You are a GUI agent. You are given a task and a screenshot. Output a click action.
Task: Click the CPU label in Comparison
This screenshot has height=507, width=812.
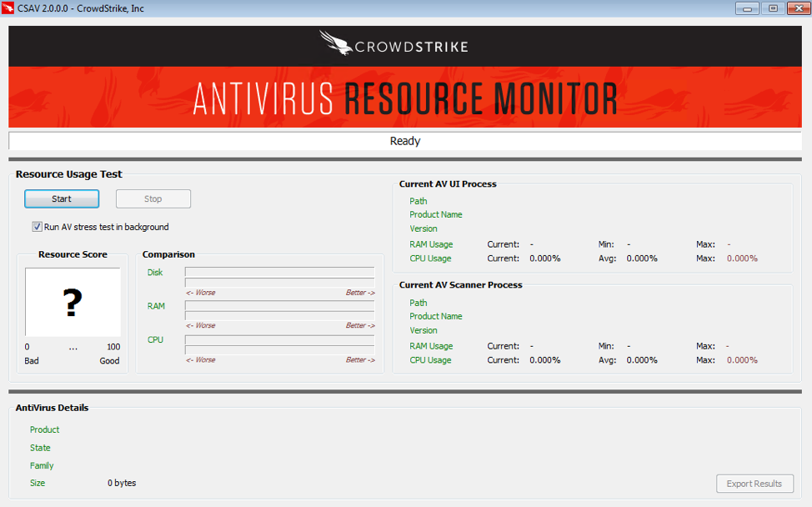coord(155,339)
